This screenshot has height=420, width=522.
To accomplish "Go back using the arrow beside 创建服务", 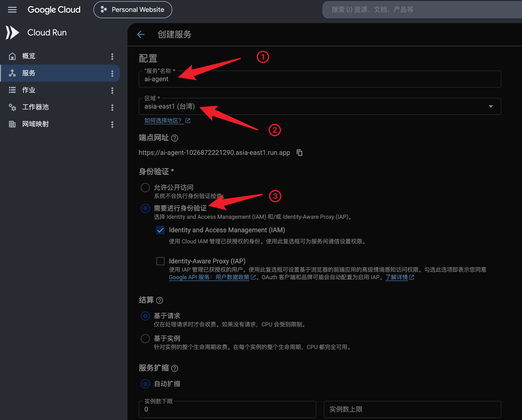I will 141,34.
